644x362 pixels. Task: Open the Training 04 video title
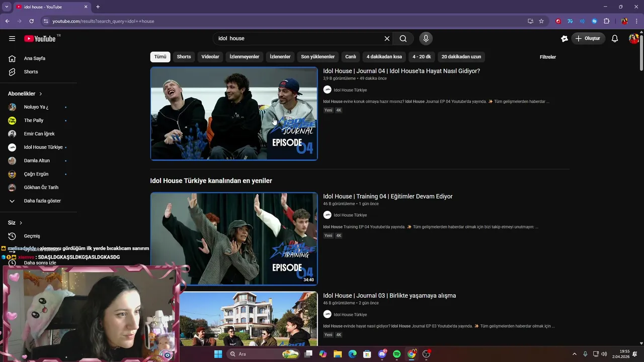pos(388,196)
